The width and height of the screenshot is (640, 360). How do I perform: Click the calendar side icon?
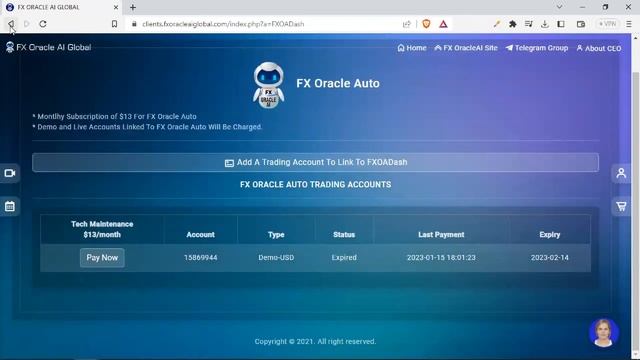(10, 206)
